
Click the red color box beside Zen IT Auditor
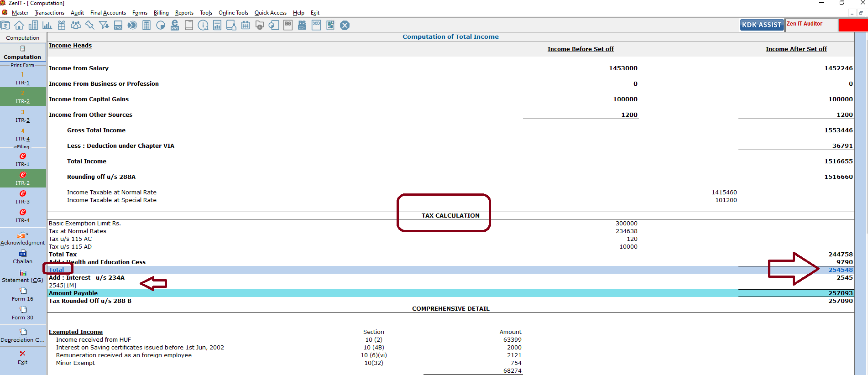click(x=852, y=25)
